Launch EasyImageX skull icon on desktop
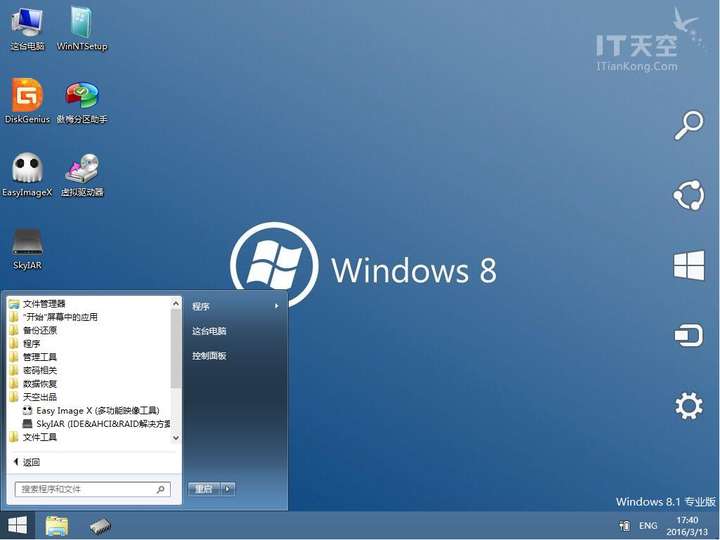The height and width of the screenshot is (540, 720). point(27,174)
